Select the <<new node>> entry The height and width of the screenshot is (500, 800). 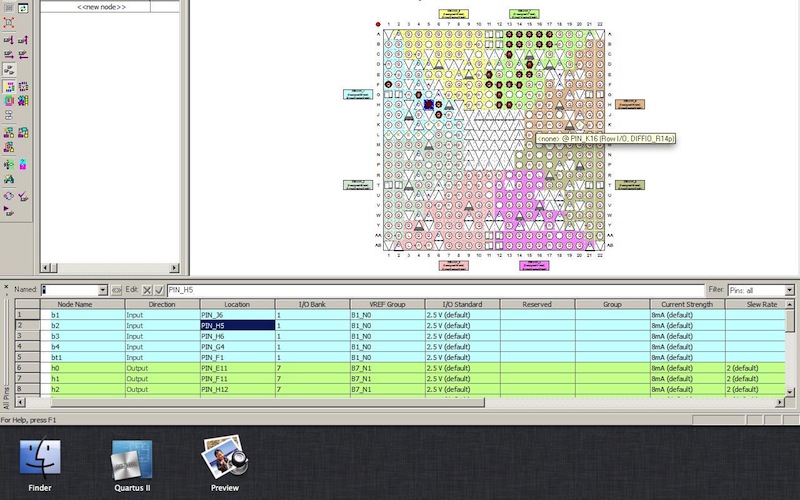click(x=95, y=6)
